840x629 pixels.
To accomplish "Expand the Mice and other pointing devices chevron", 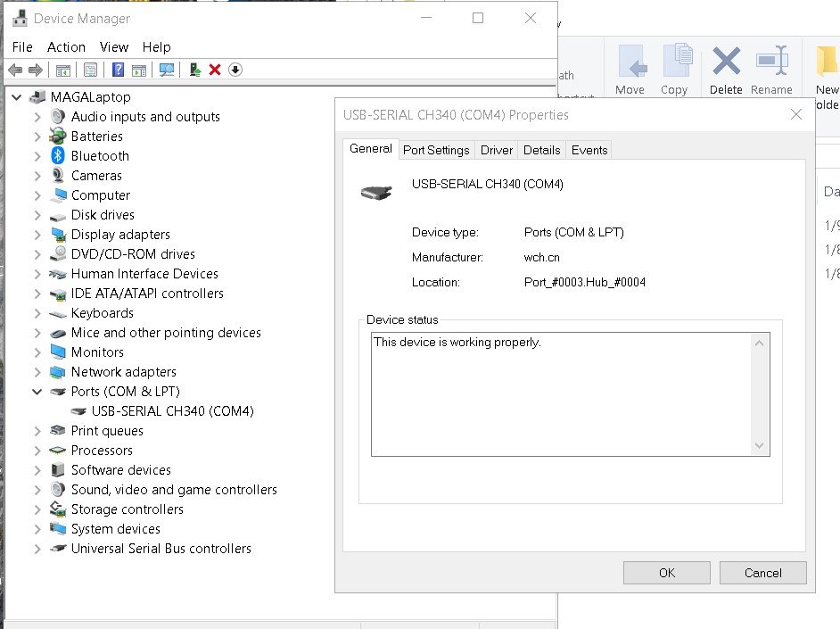I will tap(37, 333).
